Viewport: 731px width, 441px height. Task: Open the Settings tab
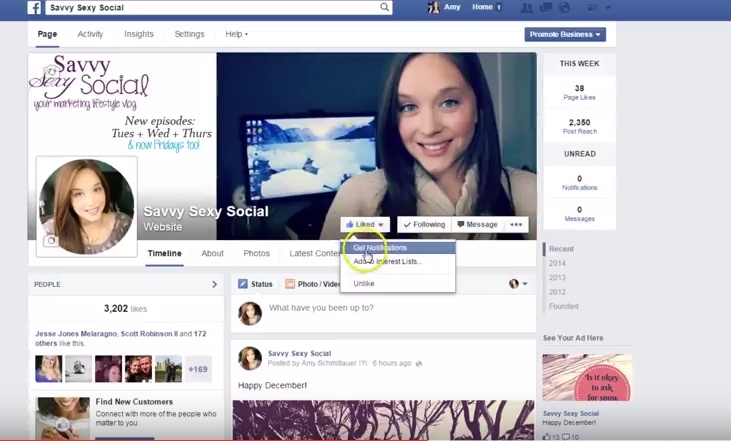click(189, 34)
